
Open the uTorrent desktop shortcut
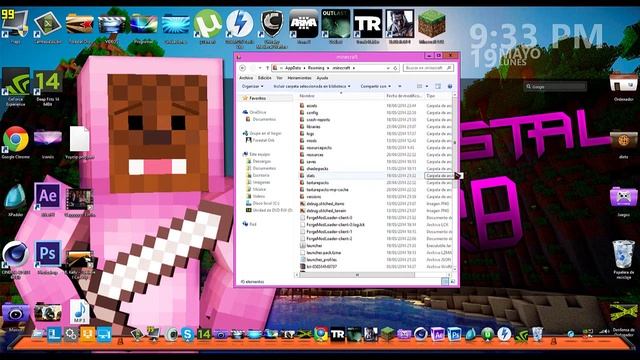(208, 24)
